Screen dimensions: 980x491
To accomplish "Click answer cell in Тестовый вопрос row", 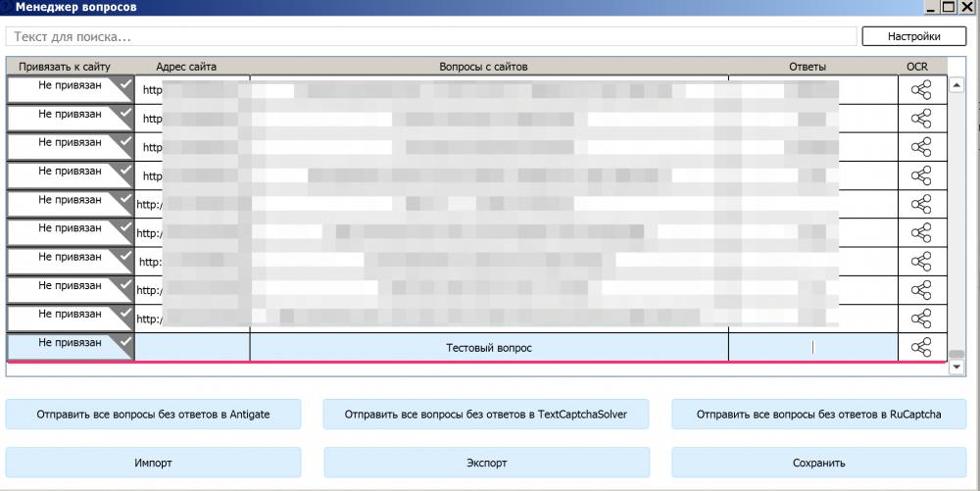I will 813,347.
